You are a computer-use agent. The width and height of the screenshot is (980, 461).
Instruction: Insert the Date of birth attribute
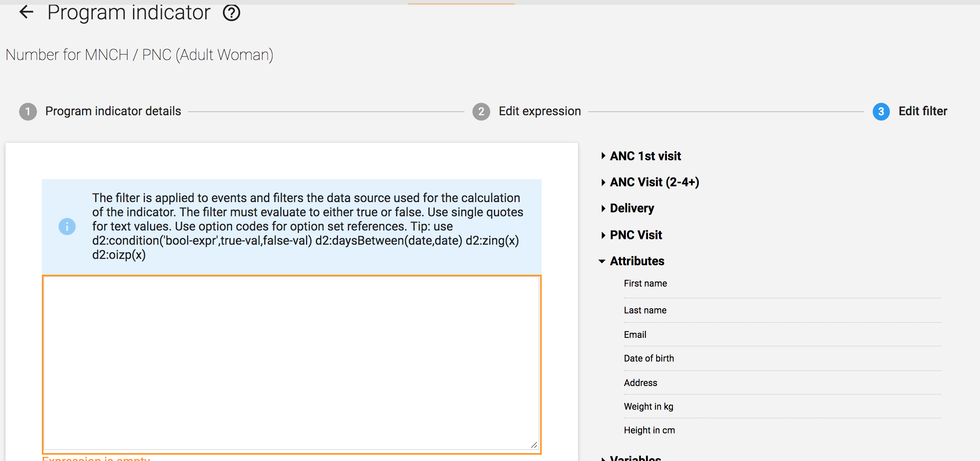click(649, 358)
